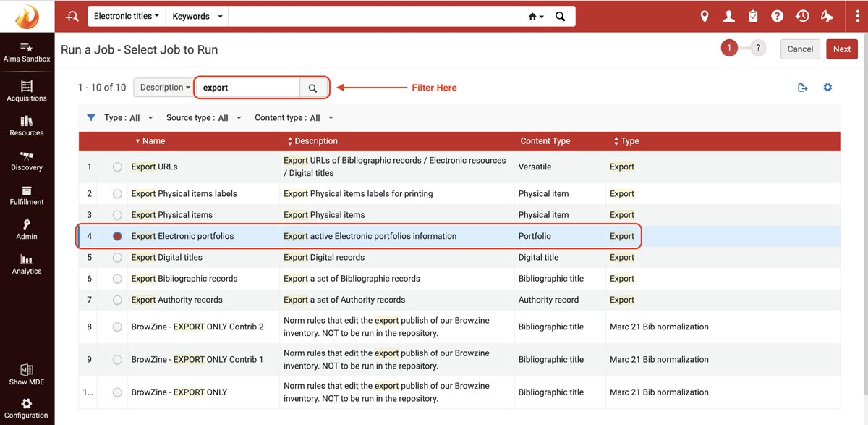The height and width of the screenshot is (425, 868).
Task: Open the persistent search options icon
Action: [72, 16]
